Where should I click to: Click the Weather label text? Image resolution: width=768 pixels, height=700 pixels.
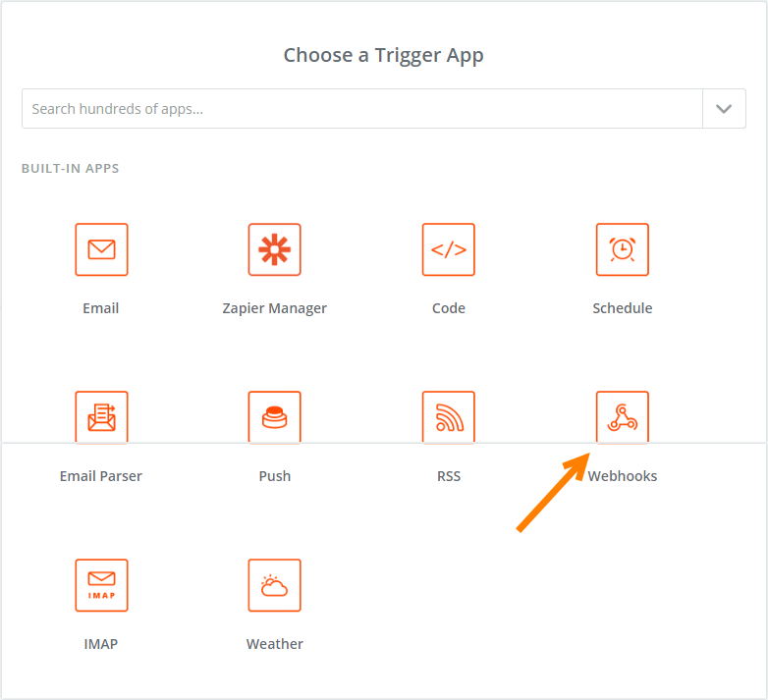tap(275, 644)
